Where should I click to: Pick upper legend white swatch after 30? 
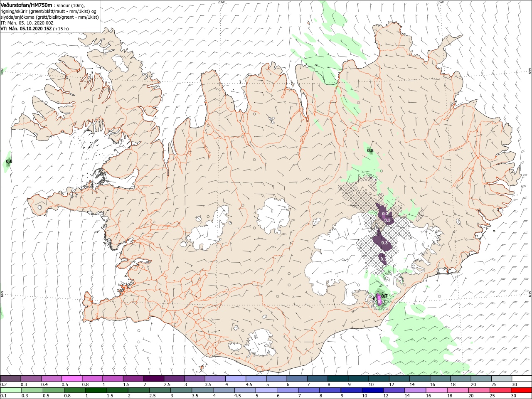[522, 379]
